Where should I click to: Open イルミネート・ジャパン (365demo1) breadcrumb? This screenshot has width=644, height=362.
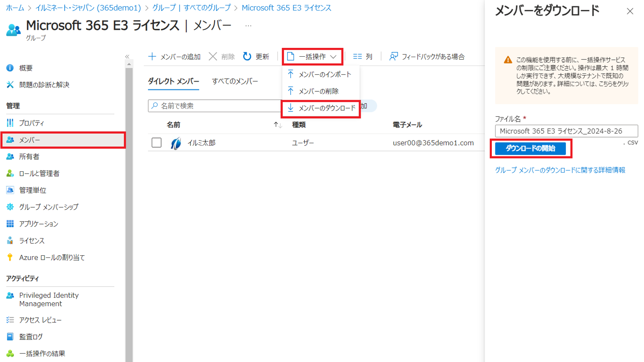88,8
